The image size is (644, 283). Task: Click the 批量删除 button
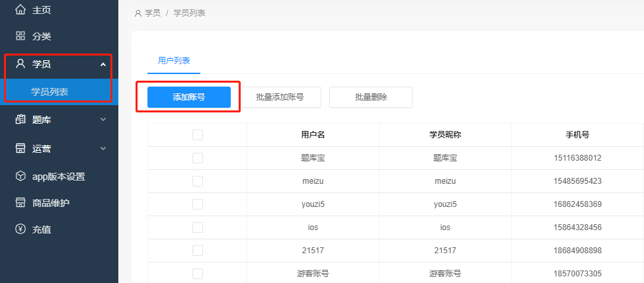tap(371, 97)
